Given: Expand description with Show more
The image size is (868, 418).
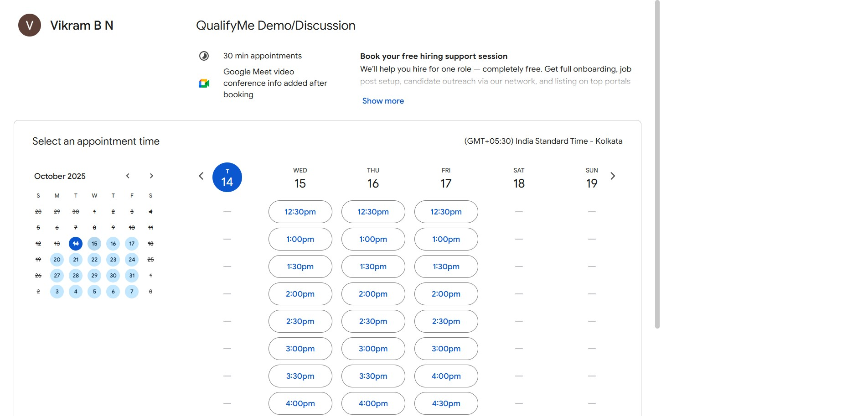Looking at the screenshot, I should coord(383,101).
